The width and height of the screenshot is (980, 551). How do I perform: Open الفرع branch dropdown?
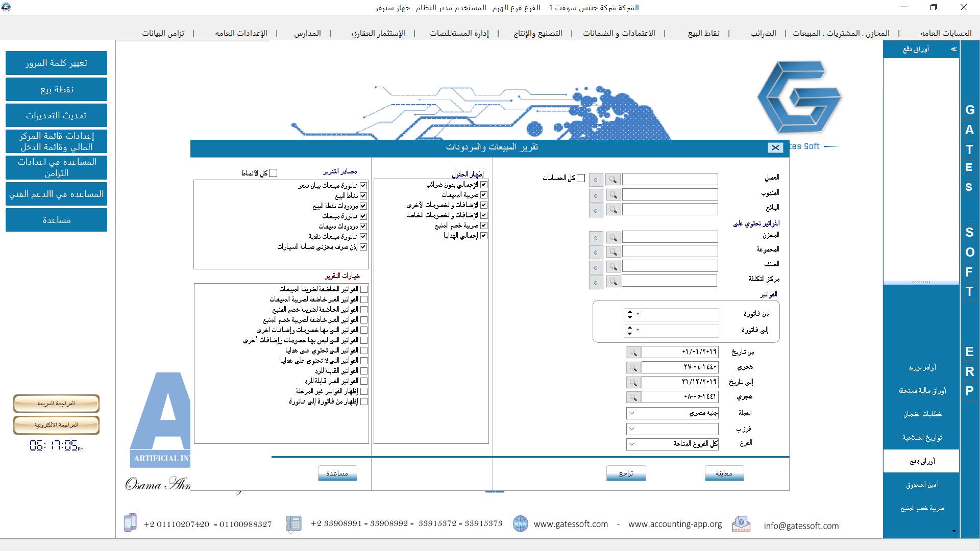click(x=631, y=444)
